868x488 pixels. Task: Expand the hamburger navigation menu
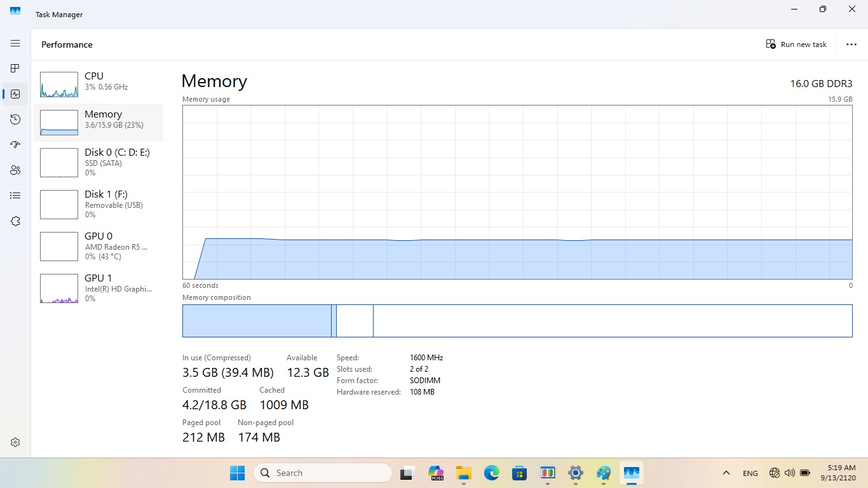tap(15, 43)
